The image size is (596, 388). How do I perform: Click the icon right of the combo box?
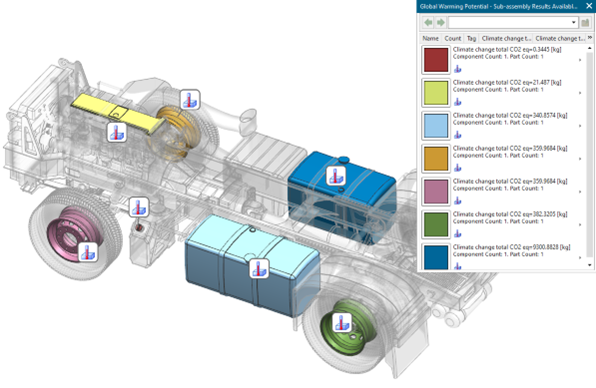(x=585, y=22)
